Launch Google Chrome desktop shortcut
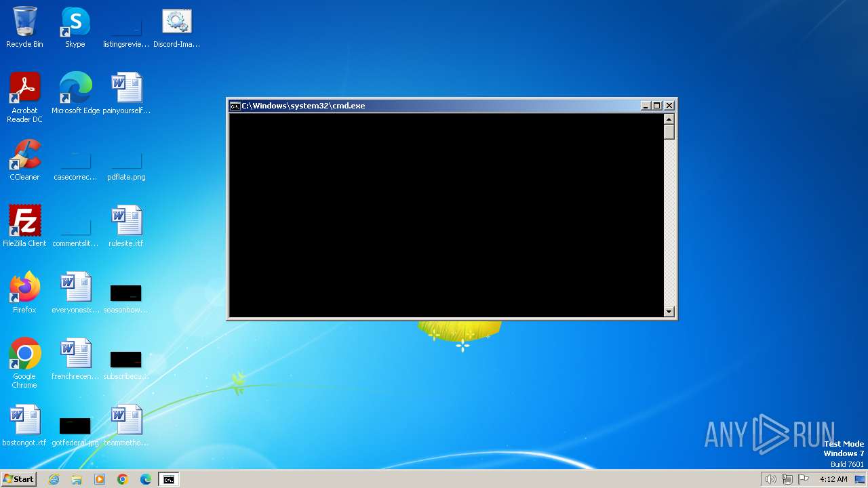The height and width of the screenshot is (488, 868). pyautogui.click(x=24, y=364)
